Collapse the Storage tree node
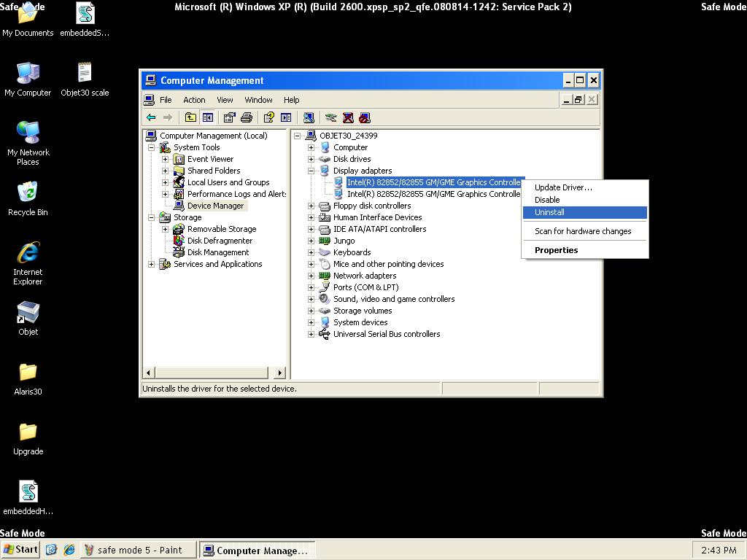 tap(152, 217)
